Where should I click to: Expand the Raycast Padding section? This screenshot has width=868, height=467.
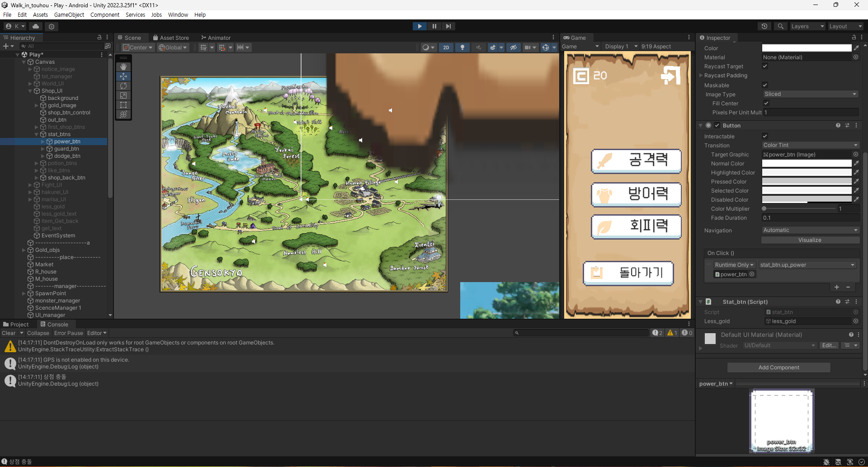pyautogui.click(x=701, y=75)
